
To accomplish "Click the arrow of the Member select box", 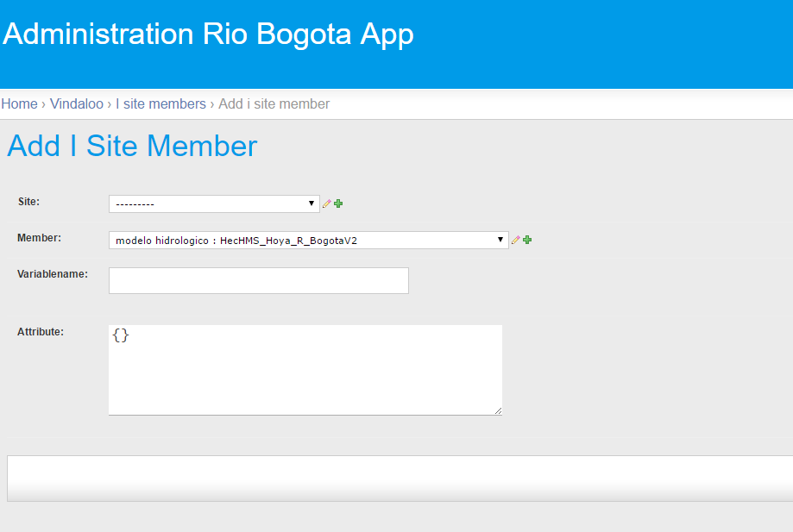I will pyautogui.click(x=500, y=240).
